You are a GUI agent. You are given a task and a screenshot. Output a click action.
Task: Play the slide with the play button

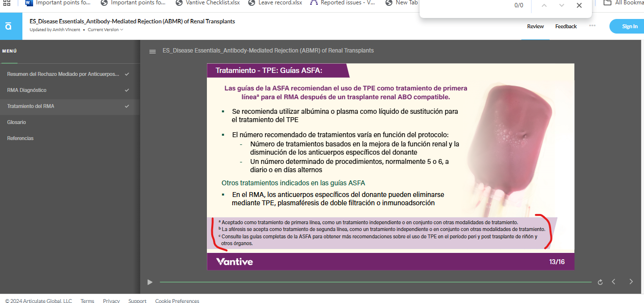[150, 282]
